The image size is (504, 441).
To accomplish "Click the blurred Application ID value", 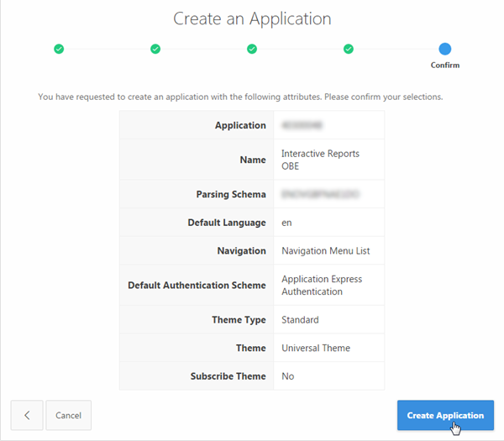I will point(302,125).
